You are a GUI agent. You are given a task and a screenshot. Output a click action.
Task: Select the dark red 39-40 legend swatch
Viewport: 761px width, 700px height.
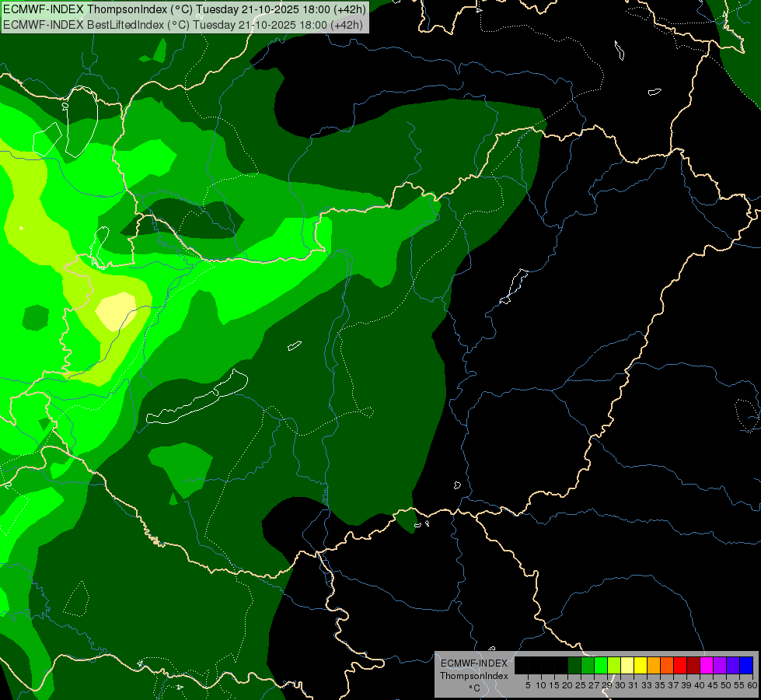[693, 665]
